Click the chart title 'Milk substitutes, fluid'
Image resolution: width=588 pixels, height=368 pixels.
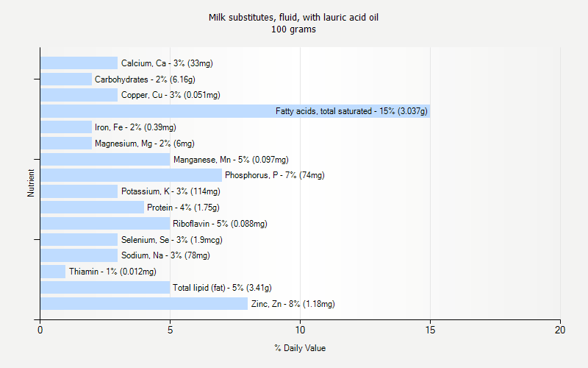[293, 17]
